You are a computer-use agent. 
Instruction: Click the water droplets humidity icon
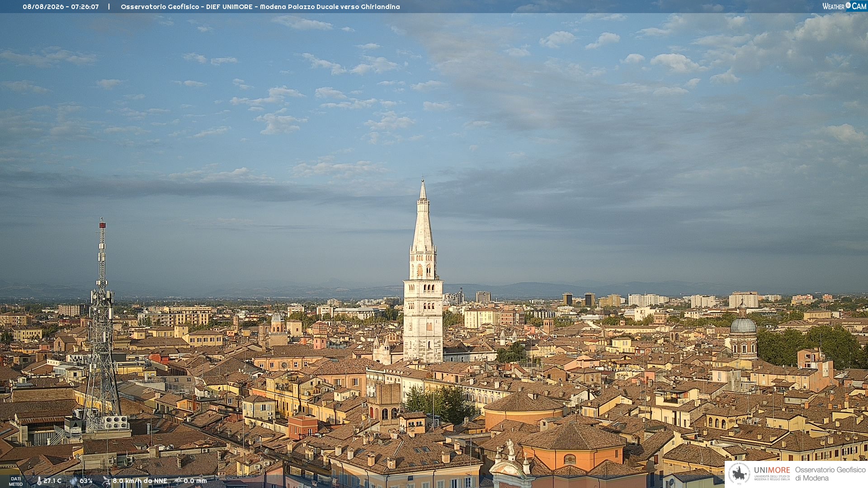click(x=74, y=481)
